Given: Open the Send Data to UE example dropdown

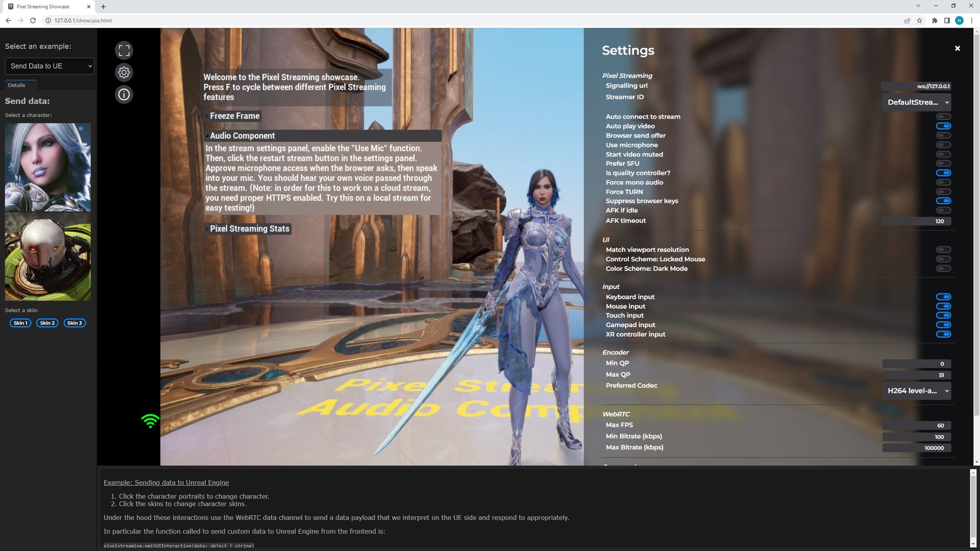Looking at the screenshot, I should pos(49,66).
